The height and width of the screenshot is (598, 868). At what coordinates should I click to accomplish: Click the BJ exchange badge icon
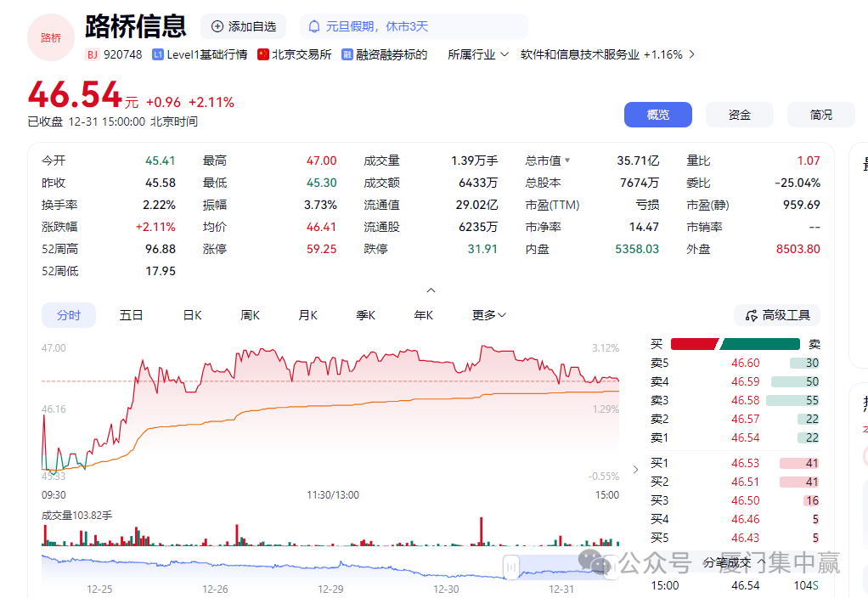(x=93, y=55)
